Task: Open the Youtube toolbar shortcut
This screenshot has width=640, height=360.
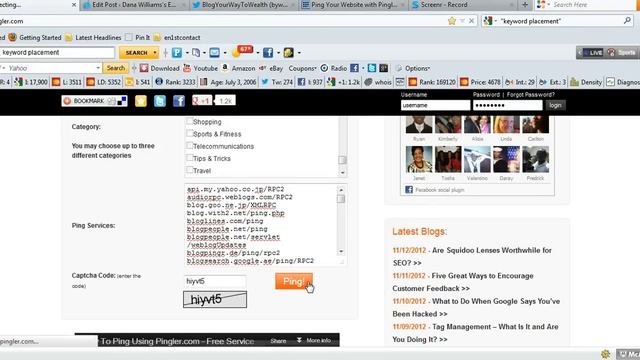Action: click(x=200, y=68)
